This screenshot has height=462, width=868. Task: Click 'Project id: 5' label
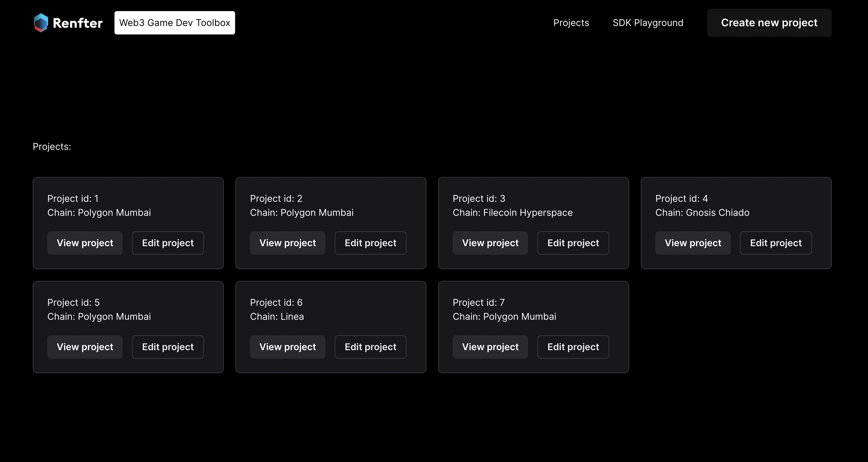tap(74, 303)
